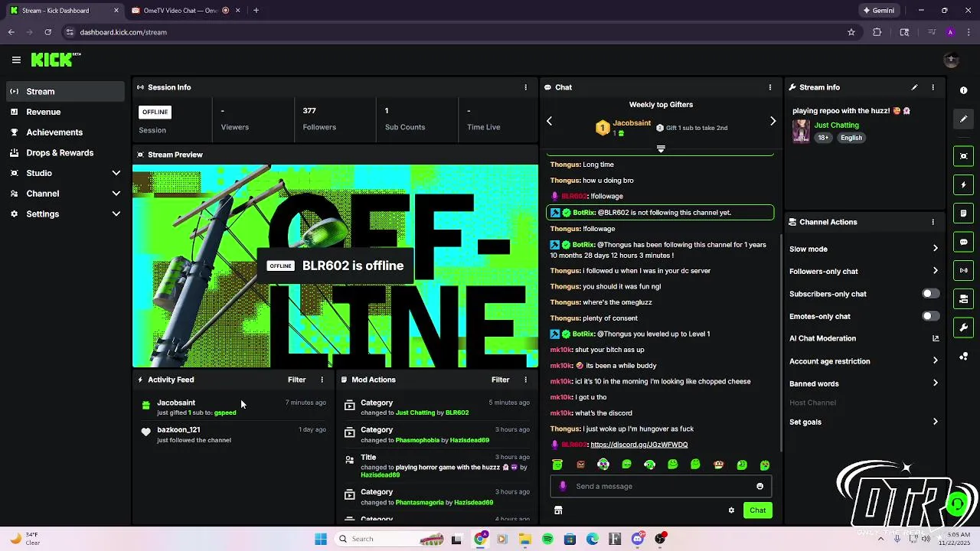Image resolution: width=980 pixels, height=551 pixels.
Task: Click in the Send a message field
Action: coord(660,486)
